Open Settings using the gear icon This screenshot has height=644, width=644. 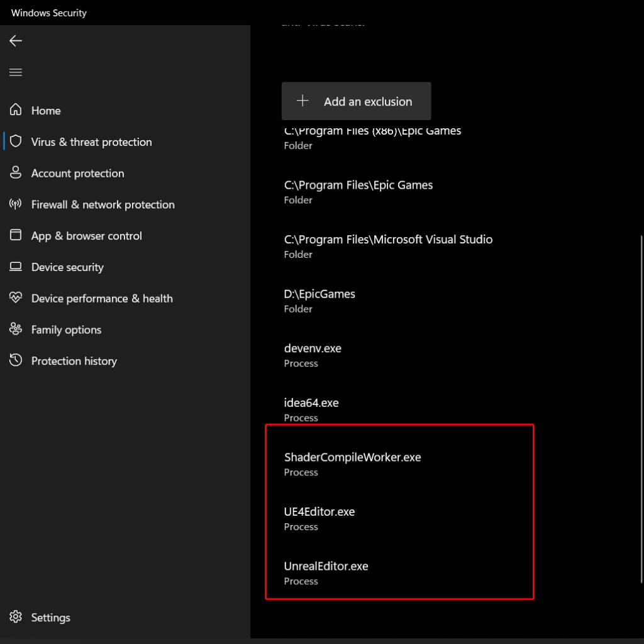[x=15, y=617]
